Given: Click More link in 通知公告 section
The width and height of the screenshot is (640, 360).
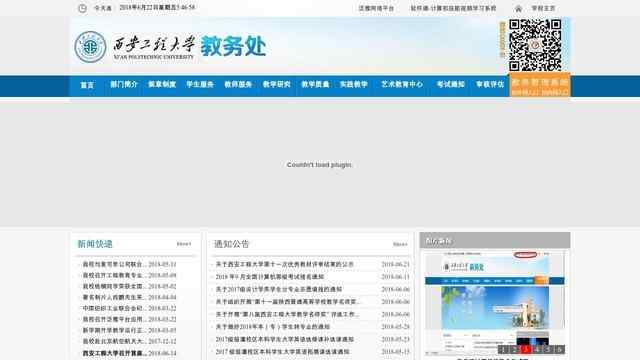Looking at the screenshot, I should pos(400,244).
